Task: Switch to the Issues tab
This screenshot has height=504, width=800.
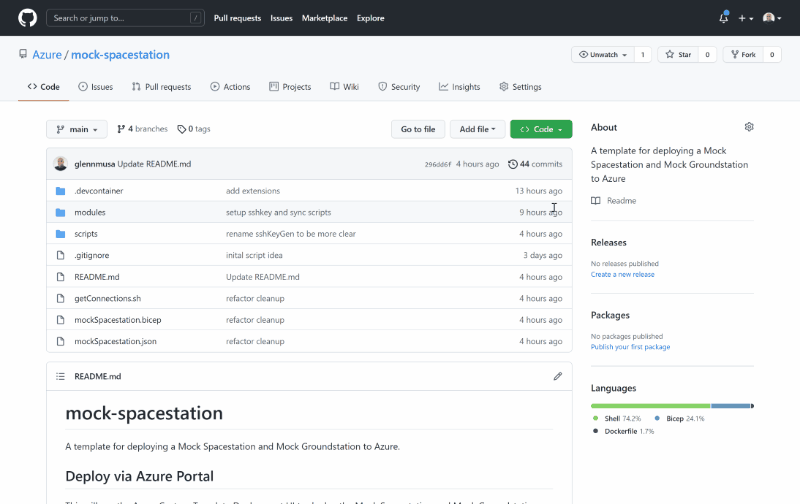Action: coord(95,87)
